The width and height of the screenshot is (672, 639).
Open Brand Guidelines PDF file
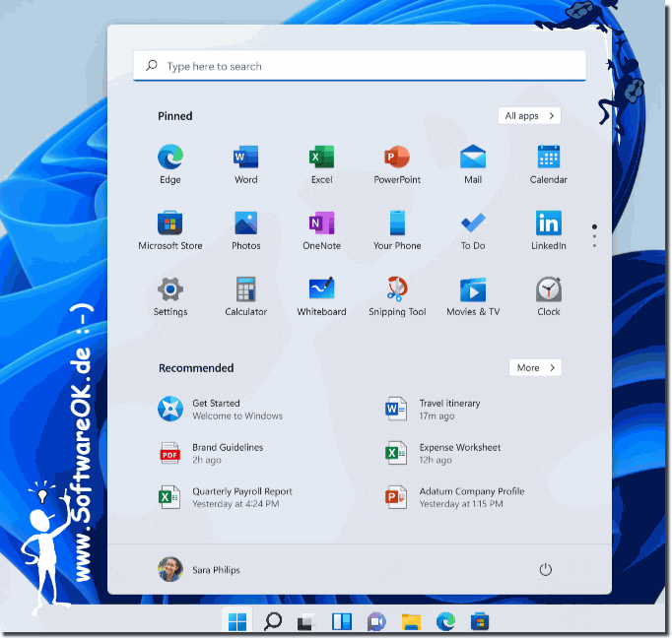coord(211,454)
